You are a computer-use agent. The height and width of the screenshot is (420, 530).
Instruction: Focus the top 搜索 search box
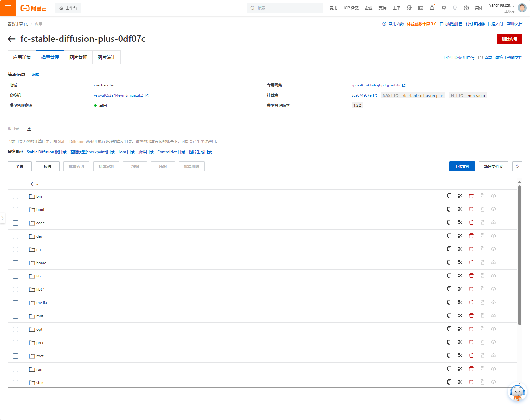[x=285, y=8]
